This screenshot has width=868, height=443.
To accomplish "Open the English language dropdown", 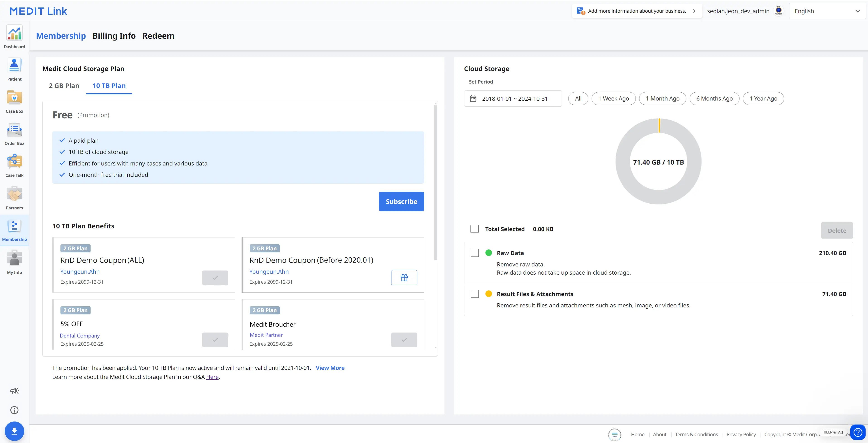I will [x=827, y=11].
